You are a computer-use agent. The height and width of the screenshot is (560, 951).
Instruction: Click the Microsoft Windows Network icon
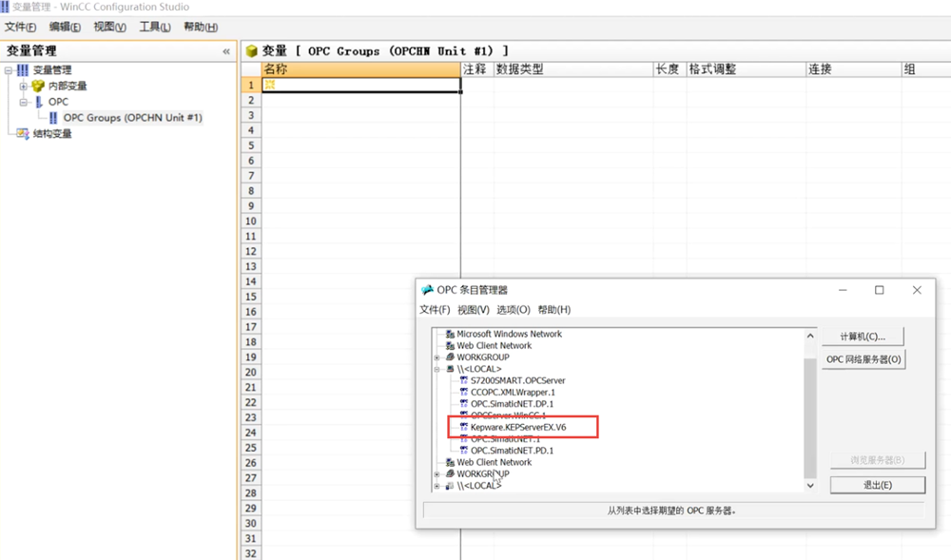click(x=450, y=335)
